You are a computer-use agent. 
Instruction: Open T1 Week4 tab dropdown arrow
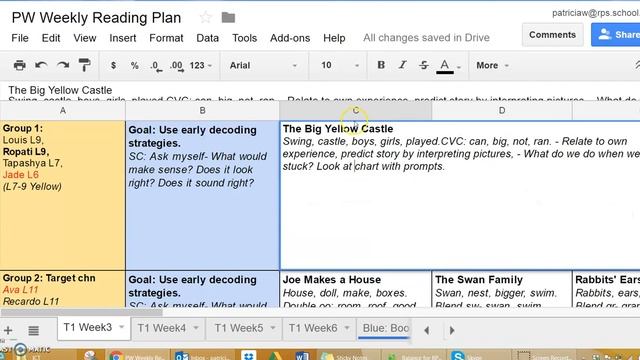pyautogui.click(x=196, y=328)
